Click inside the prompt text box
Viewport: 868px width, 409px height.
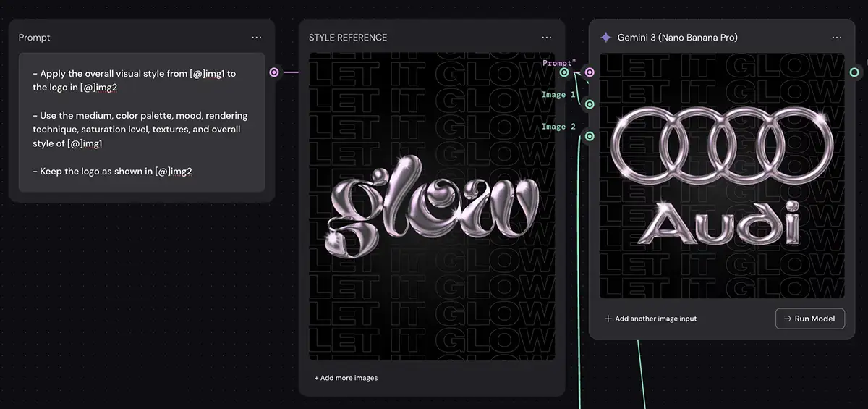coord(141,122)
